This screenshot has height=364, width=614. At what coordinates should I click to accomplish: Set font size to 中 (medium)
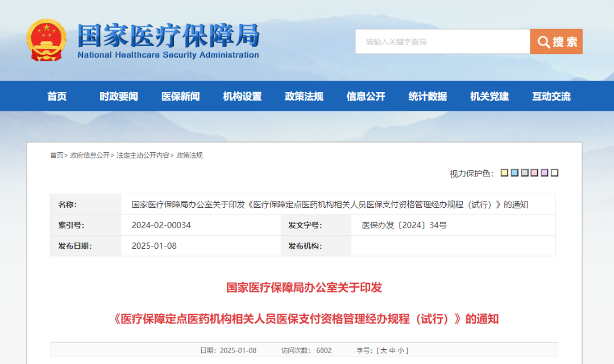pyautogui.click(x=392, y=350)
